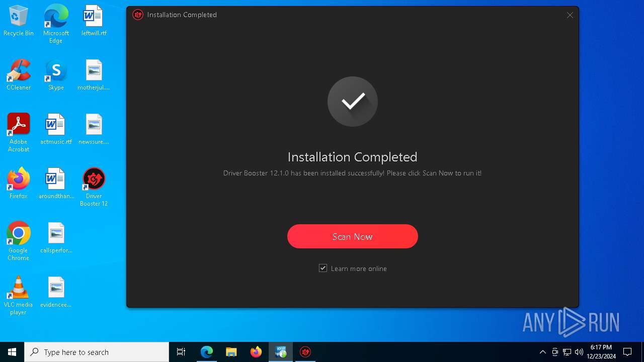Switch to the installer setup app in taskbar
The height and width of the screenshot is (362, 644).
(281, 352)
